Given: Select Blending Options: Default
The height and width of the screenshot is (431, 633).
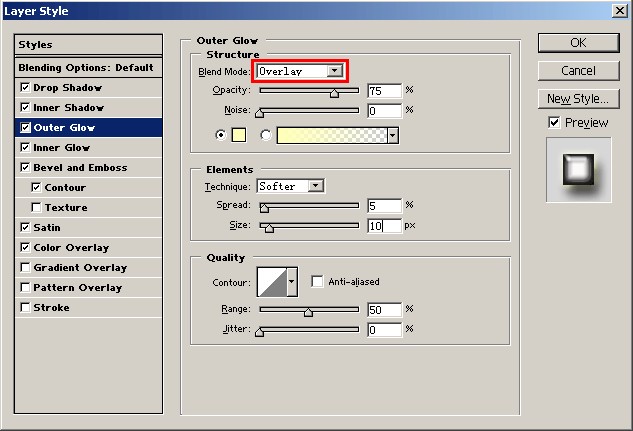Looking at the screenshot, I should coord(86,67).
